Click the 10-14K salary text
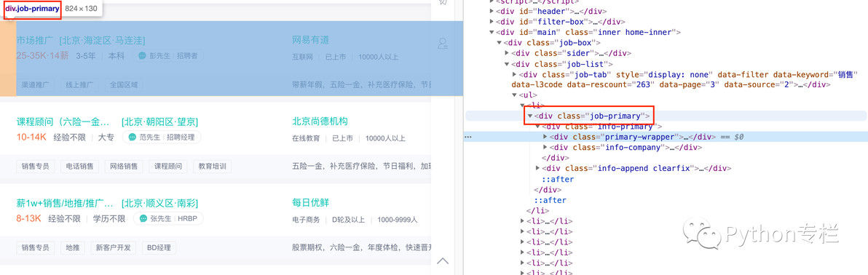The height and width of the screenshot is (275, 868). point(31,137)
